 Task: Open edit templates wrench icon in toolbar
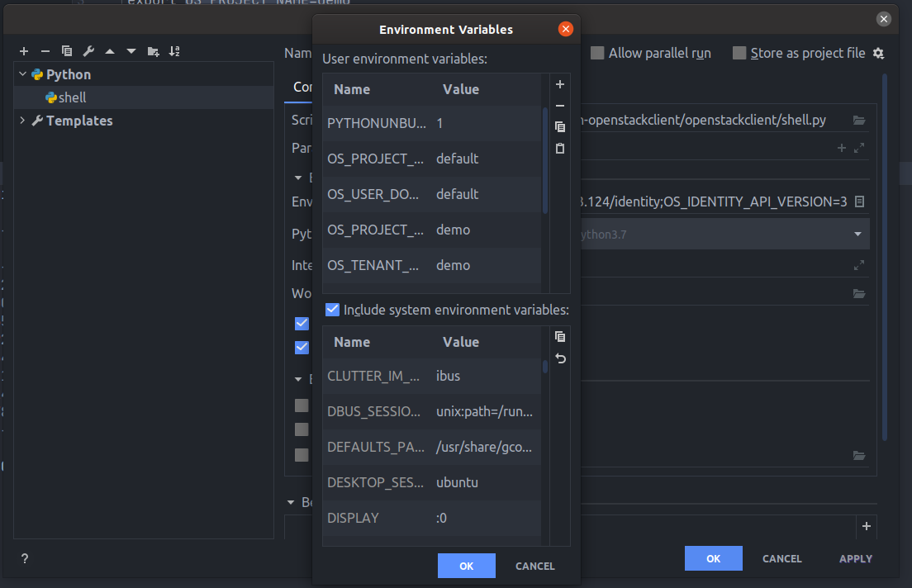(88, 51)
